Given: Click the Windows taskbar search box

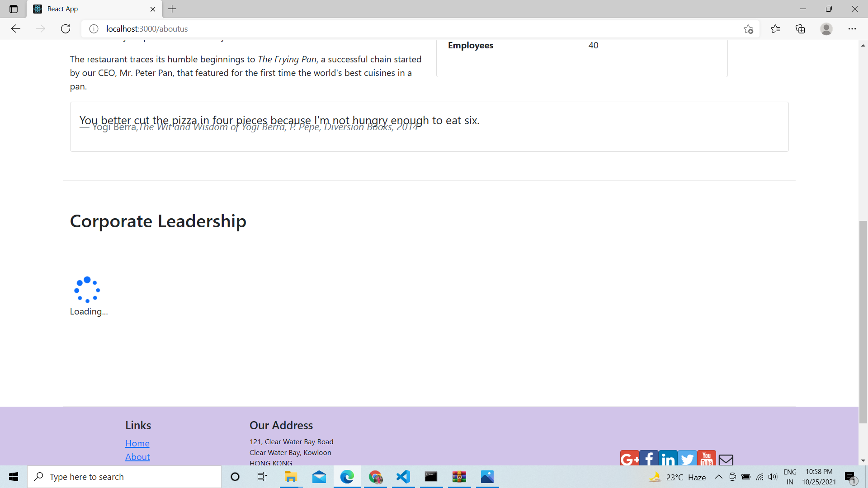Looking at the screenshot, I should click(124, 477).
